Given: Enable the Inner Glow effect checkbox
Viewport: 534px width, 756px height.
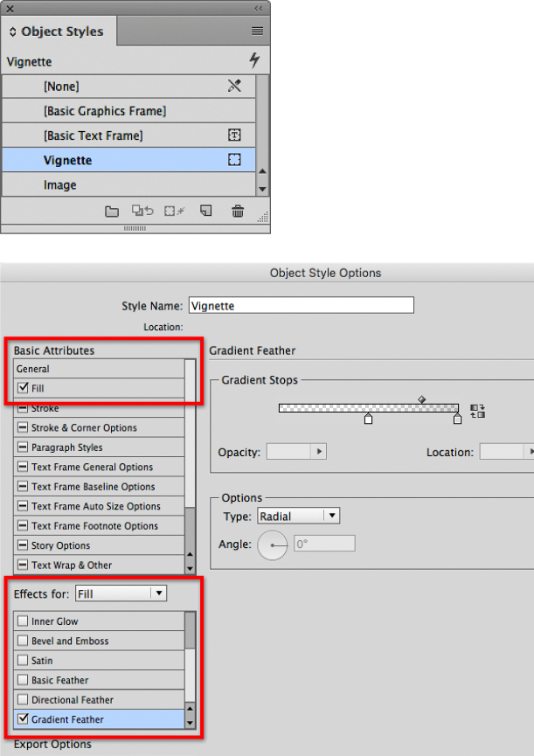Looking at the screenshot, I should 23,621.
